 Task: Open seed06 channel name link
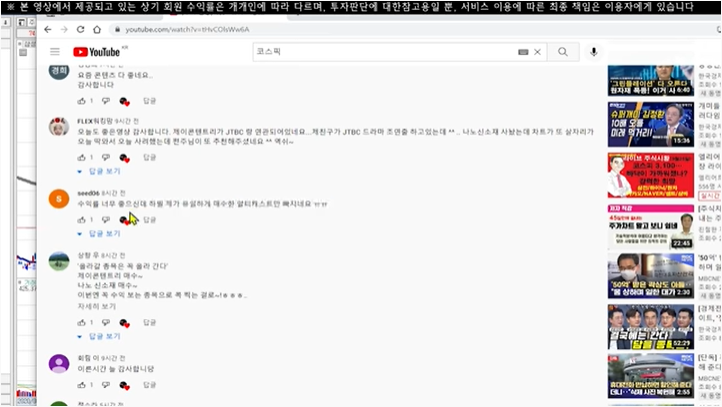88,193
